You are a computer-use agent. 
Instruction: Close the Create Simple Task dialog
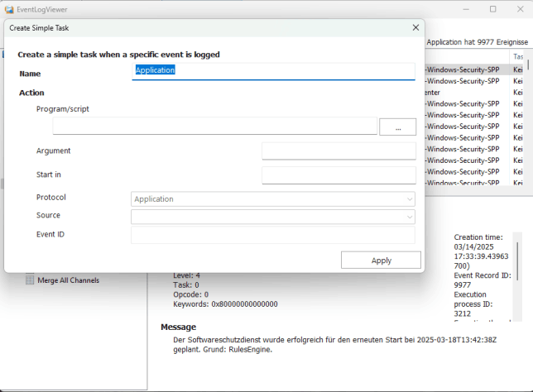[415, 27]
